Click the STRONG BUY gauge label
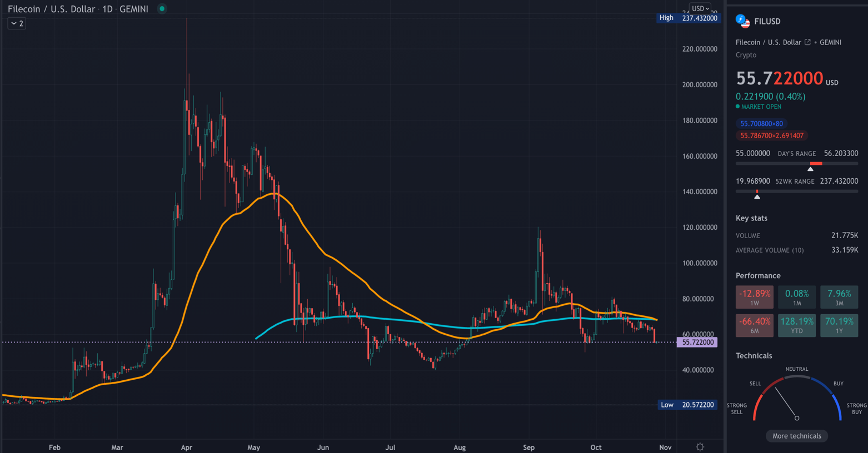868x453 pixels. (x=856, y=409)
